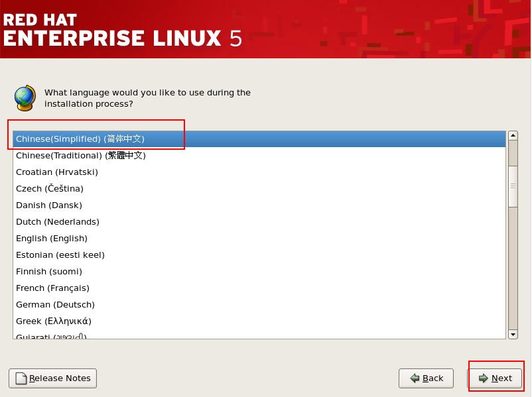The image size is (532, 397).
Task: Go back with the Back button
Action: point(426,378)
